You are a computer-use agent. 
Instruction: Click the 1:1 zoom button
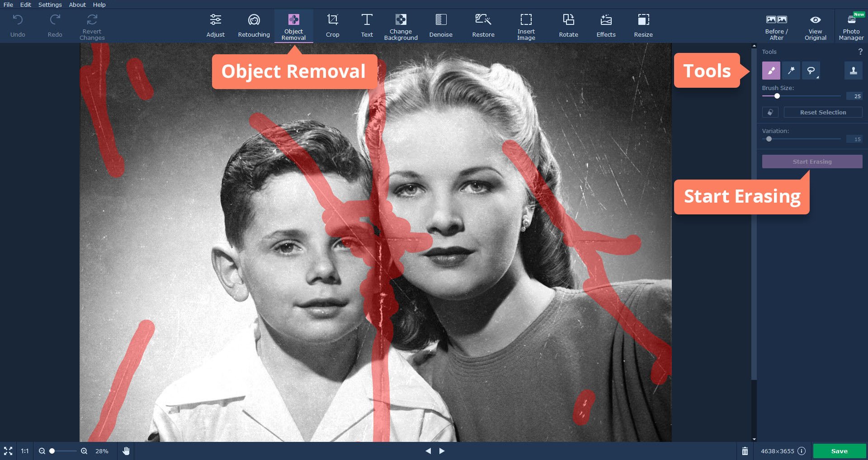[25, 451]
